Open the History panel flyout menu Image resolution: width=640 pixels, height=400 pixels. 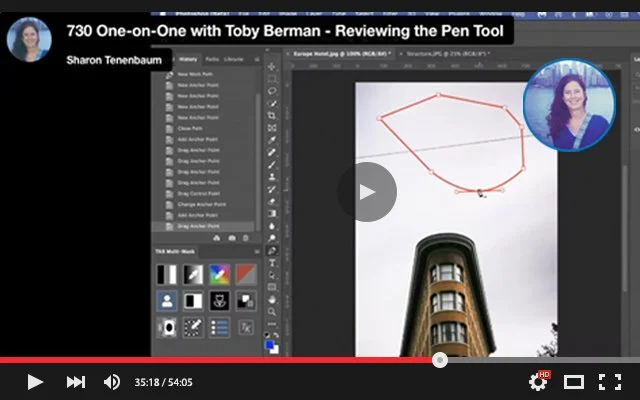pyautogui.click(x=257, y=60)
